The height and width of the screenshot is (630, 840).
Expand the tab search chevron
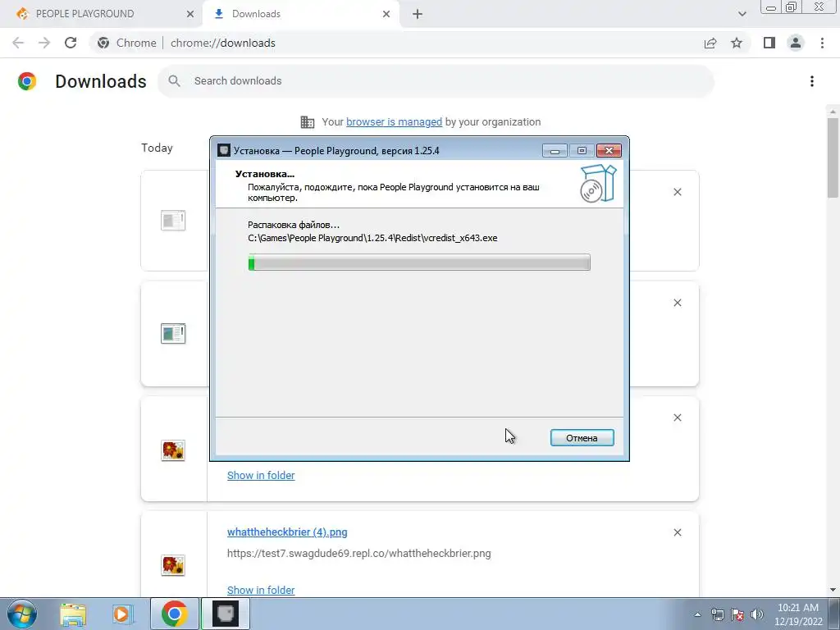pyautogui.click(x=742, y=14)
